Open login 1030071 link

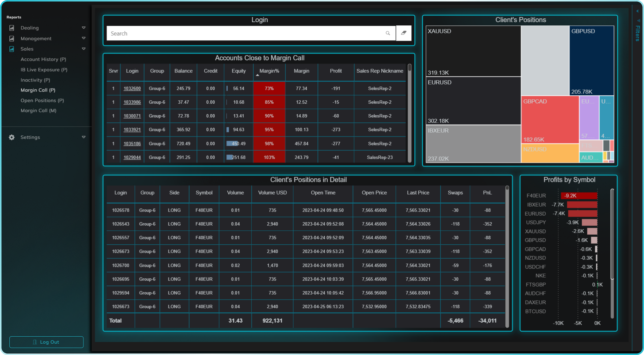(132, 116)
